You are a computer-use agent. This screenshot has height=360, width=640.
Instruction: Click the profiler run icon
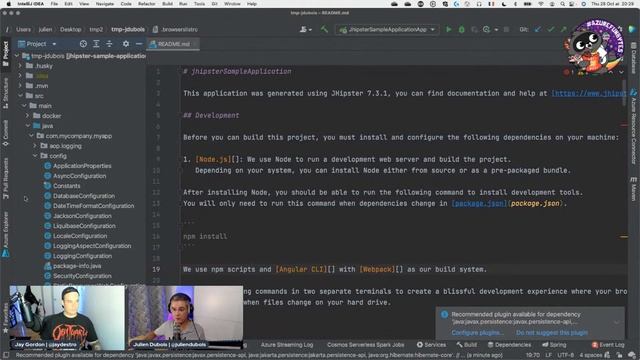pos(487,29)
